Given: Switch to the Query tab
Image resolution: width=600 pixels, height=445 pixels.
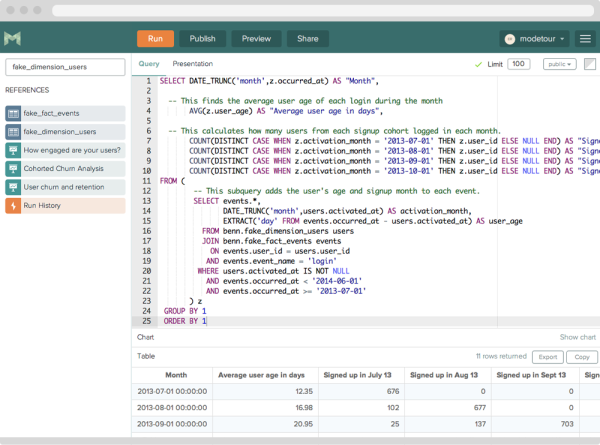Looking at the screenshot, I should coord(149,64).
